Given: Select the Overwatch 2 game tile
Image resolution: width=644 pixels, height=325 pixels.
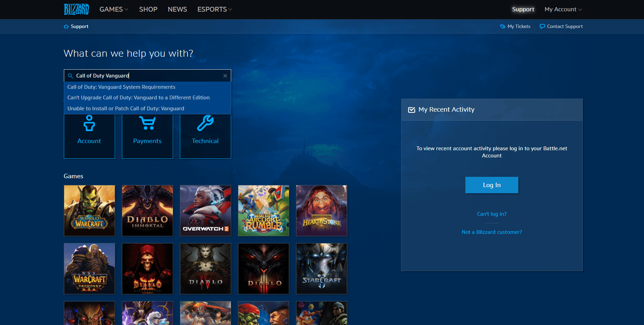Looking at the screenshot, I should point(206,211).
